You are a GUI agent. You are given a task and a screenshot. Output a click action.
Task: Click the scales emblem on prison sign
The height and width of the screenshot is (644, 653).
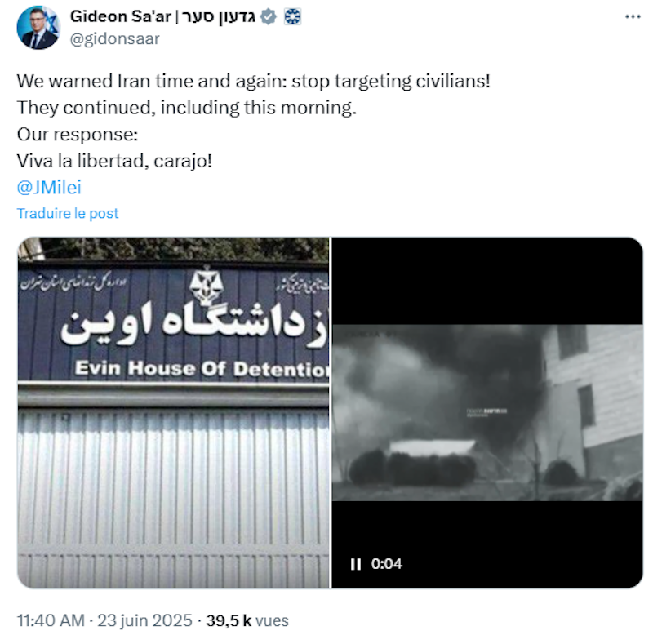pos(207,286)
